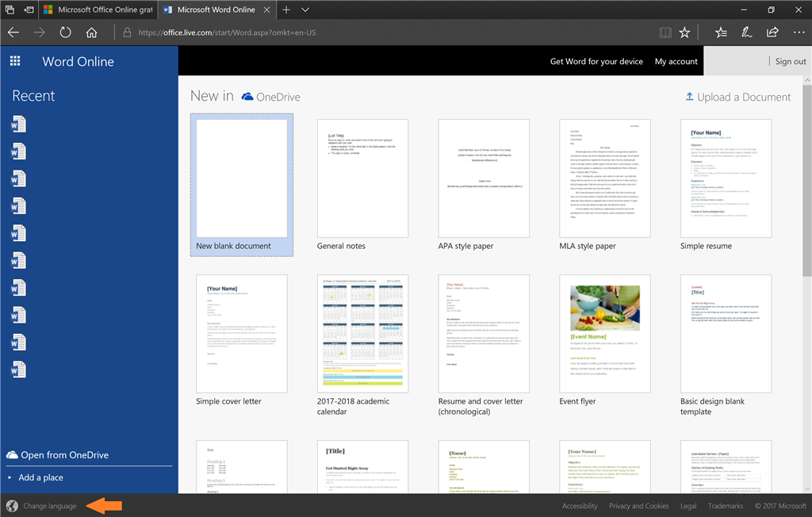Screen dimensions: 812x517
Task: Click the set tabs aside icon
Action: point(29,10)
